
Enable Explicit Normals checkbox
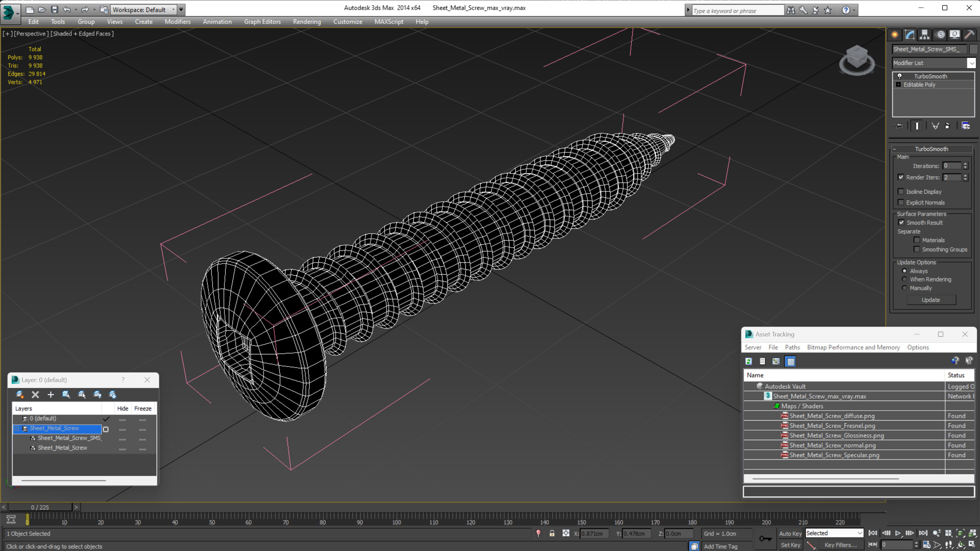click(x=901, y=202)
